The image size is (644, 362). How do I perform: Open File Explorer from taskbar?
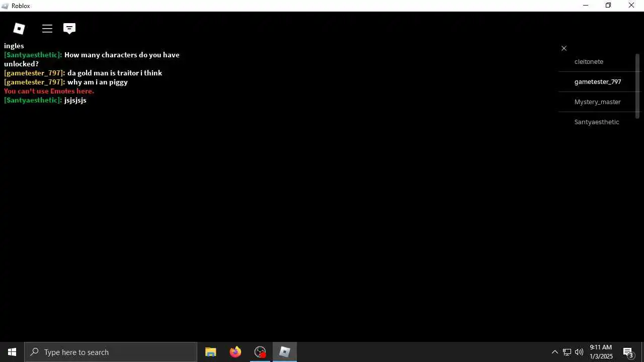point(211,352)
